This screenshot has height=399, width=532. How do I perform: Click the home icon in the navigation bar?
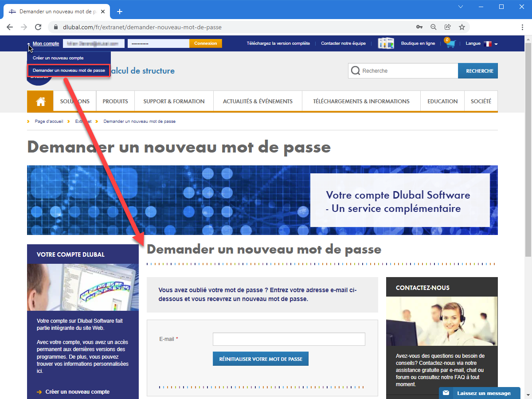click(x=40, y=101)
